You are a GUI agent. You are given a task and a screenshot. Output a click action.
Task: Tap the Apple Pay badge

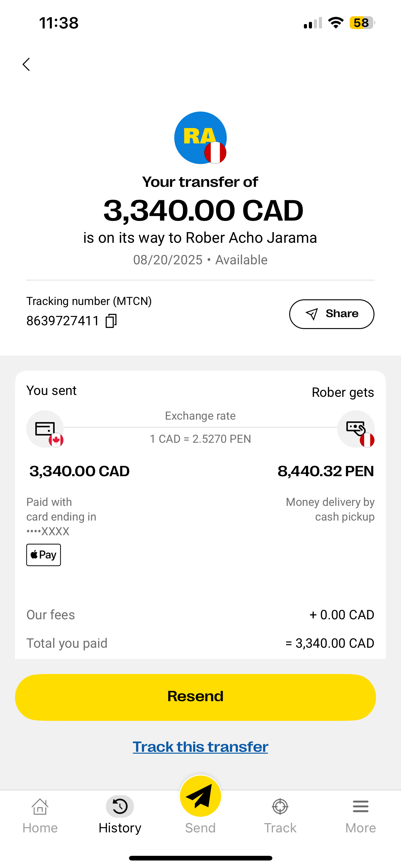click(44, 555)
